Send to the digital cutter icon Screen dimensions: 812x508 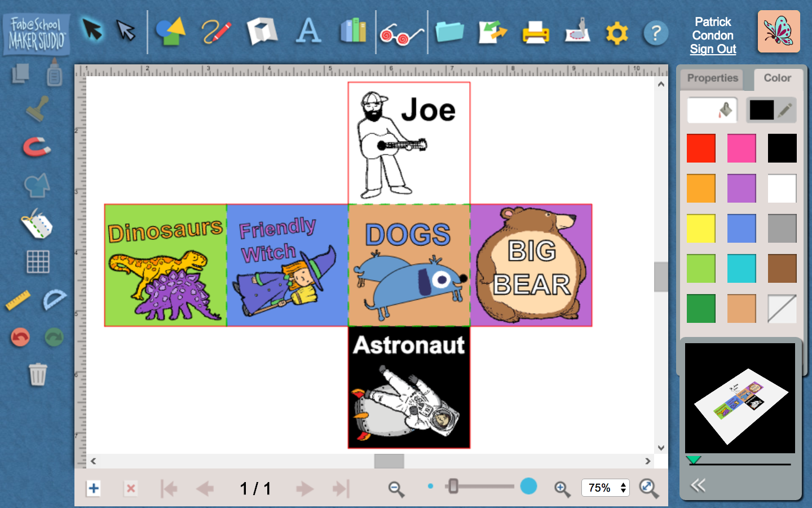(577, 31)
